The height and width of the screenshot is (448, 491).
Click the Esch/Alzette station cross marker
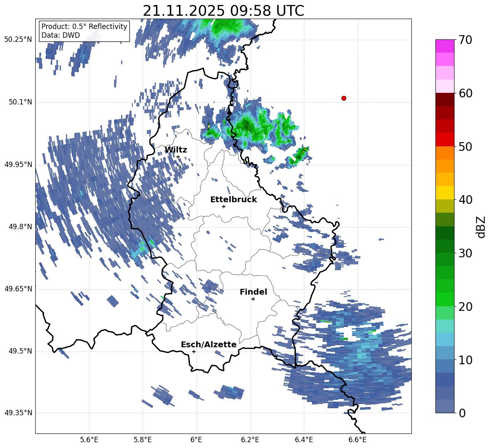coord(194,351)
